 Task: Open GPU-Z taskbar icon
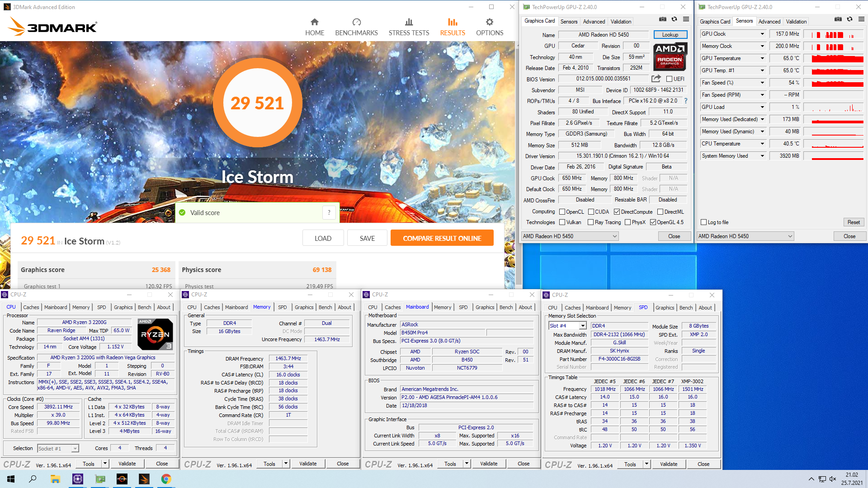100,479
